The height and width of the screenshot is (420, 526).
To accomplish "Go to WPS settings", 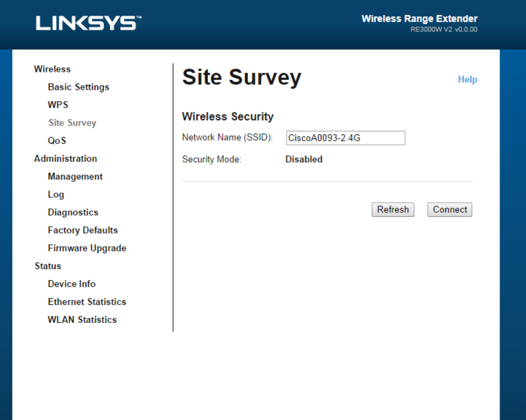I will click(x=58, y=104).
